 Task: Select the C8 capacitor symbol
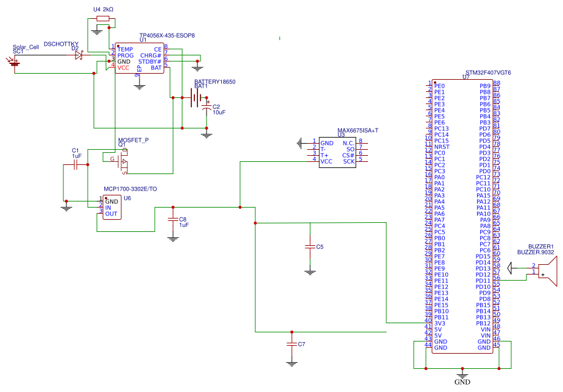pyautogui.click(x=173, y=219)
